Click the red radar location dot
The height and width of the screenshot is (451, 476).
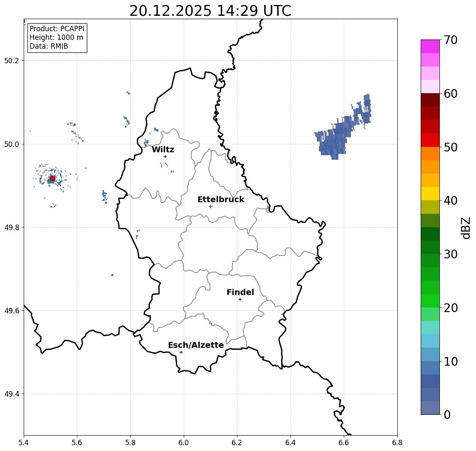[52, 178]
